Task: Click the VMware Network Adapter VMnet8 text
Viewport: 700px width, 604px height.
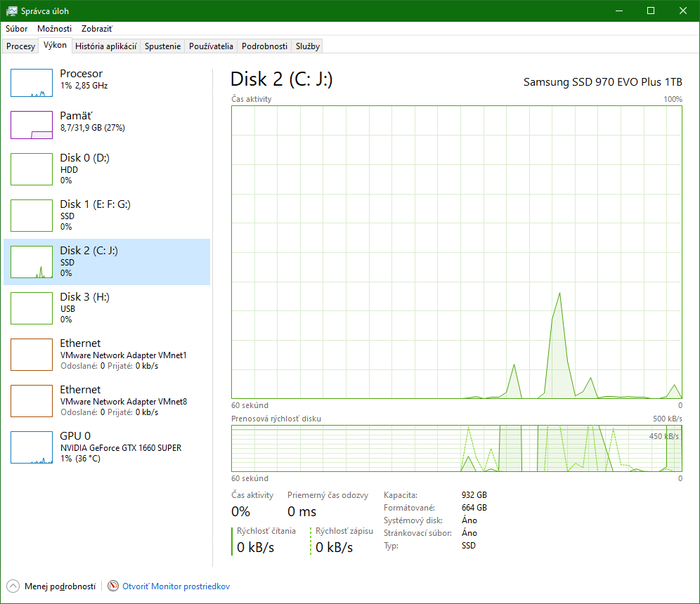Action: pyautogui.click(x=124, y=402)
